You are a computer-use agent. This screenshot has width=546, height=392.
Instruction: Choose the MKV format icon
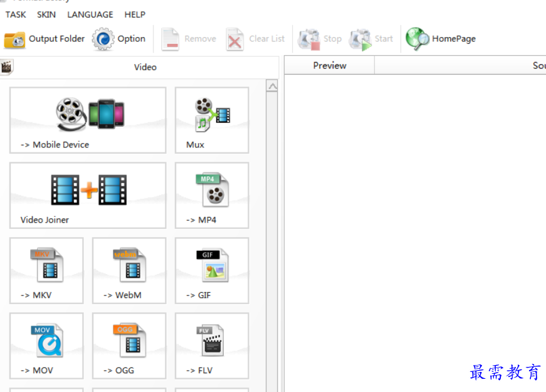click(x=47, y=265)
